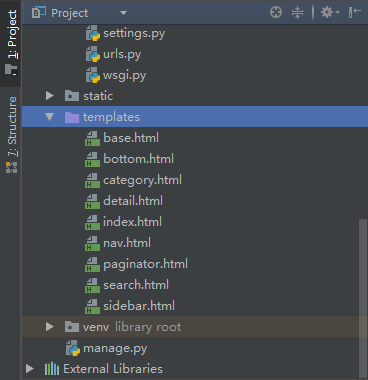Click the scroll-from-source crosshair icon
Image resolution: width=368 pixels, height=380 pixels.
pos(276,13)
